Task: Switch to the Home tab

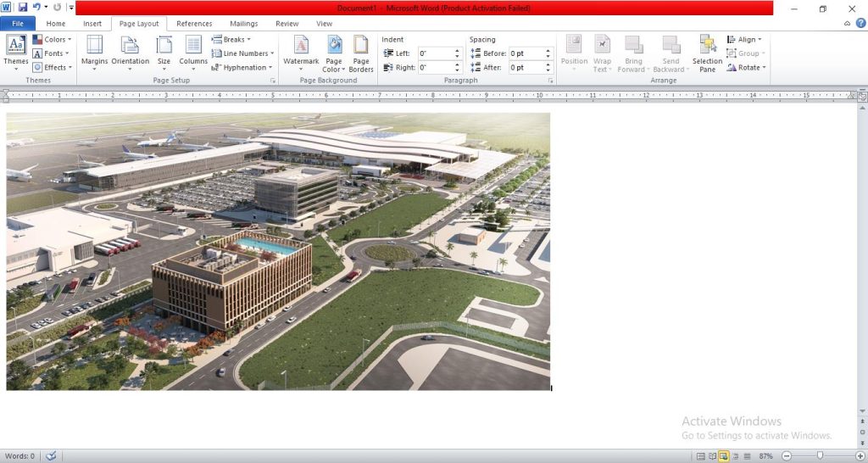Action: 55,23
